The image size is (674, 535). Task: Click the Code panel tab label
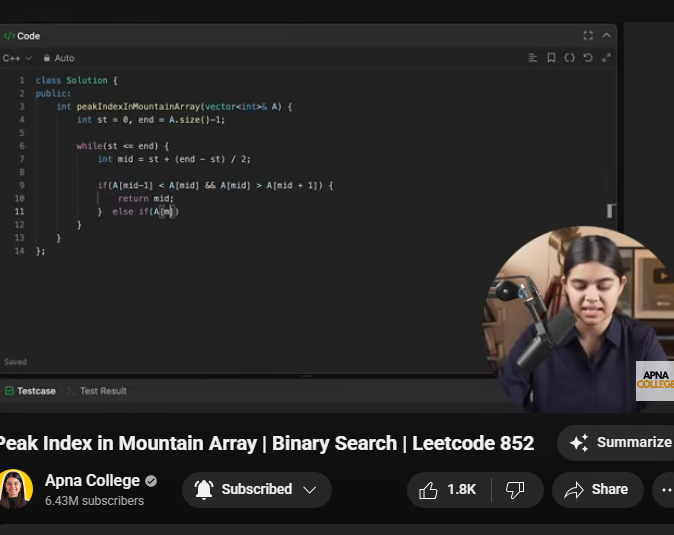point(28,36)
